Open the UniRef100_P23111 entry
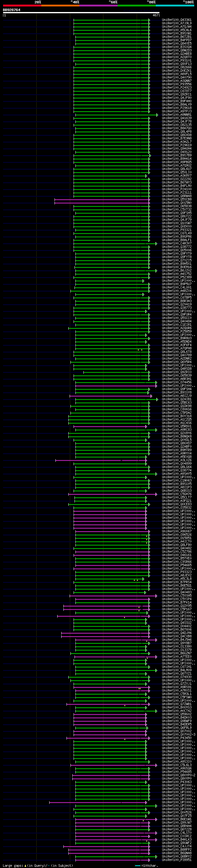Image resolution: width=197 pixels, height=868 pixels. pyautogui.click(x=177, y=193)
